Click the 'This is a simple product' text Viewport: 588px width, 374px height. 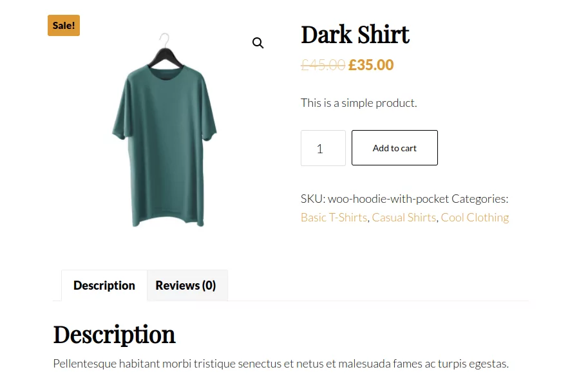(x=359, y=103)
